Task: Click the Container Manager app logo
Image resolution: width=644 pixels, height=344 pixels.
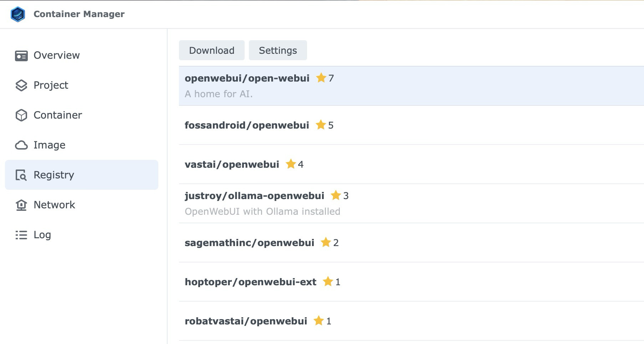Action: point(18,14)
